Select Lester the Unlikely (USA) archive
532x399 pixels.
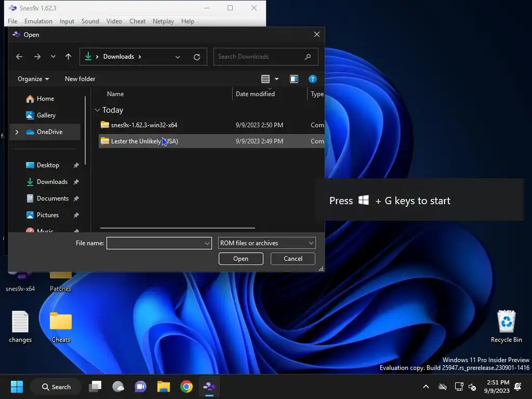tap(211, 141)
